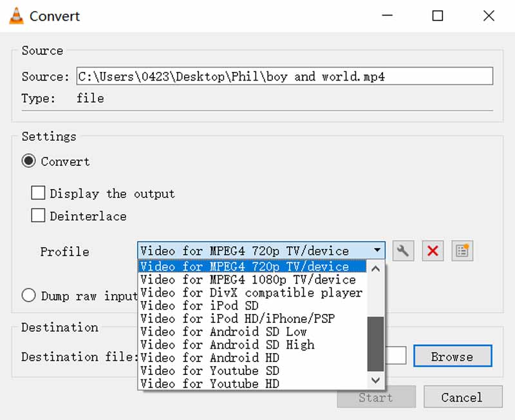Select Video for iPod HD/iPhone/PSP profile
Image resolution: width=515 pixels, height=420 pixels.
click(x=252, y=318)
